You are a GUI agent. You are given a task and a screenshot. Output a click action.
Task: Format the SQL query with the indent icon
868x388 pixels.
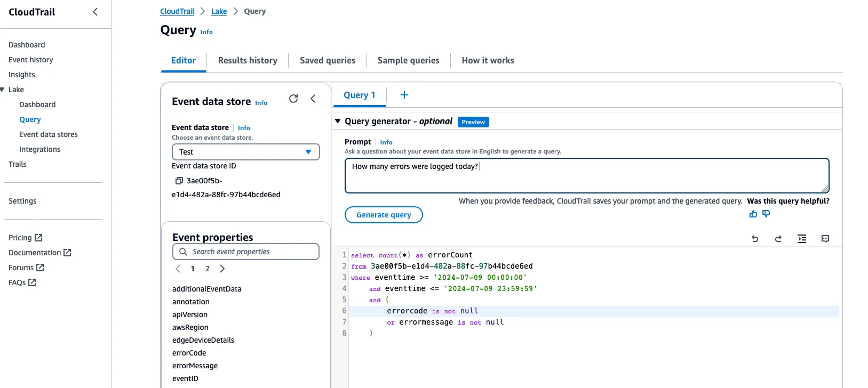tap(802, 239)
